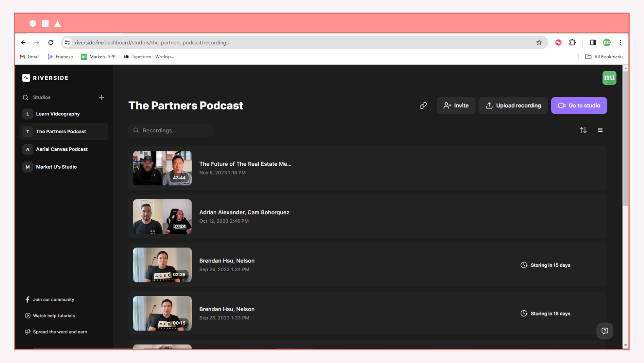The image size is (644, 363).
Task: Open Adrian Alexander, Cam Bohorquez thumbnail
Action: (162, 216)
